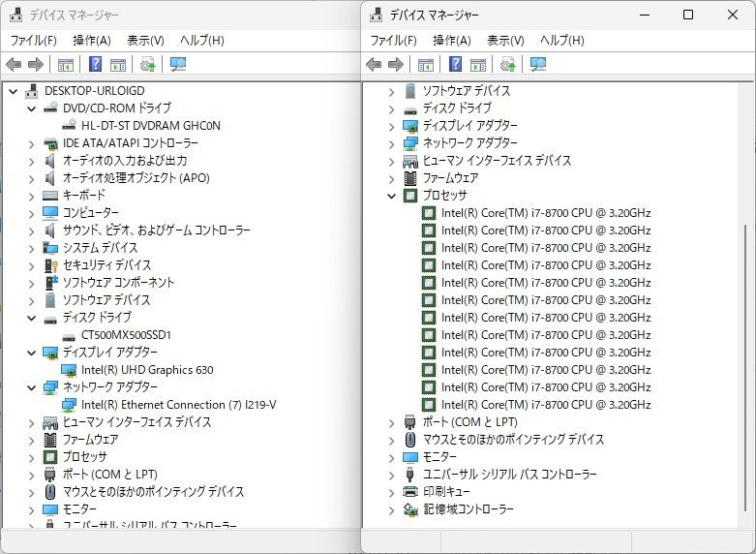The image size is (756, 554).
Task: Click Update driver icon in right window toolbar
Action: [x=507, y=64]
